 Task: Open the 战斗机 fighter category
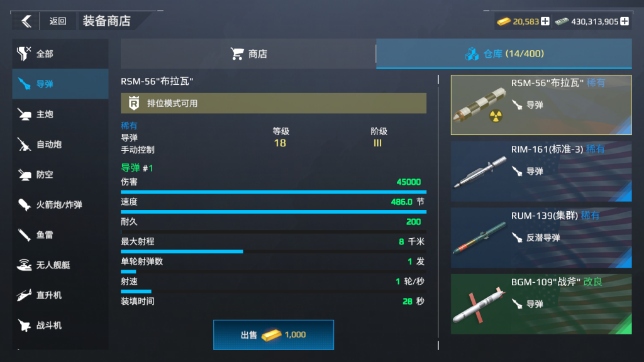[60, 326]
